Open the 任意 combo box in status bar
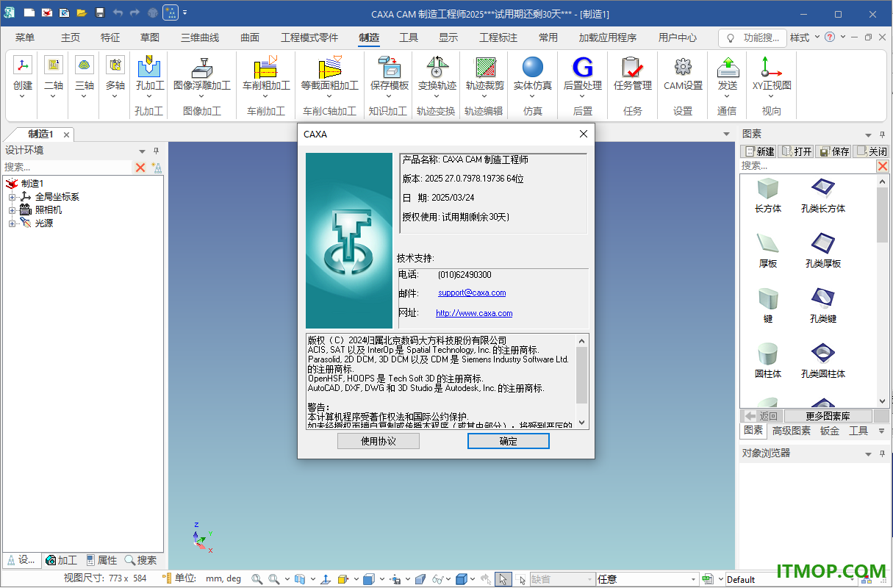The width and height of the screenshot is (893, 588). click(x=646, y=579)
